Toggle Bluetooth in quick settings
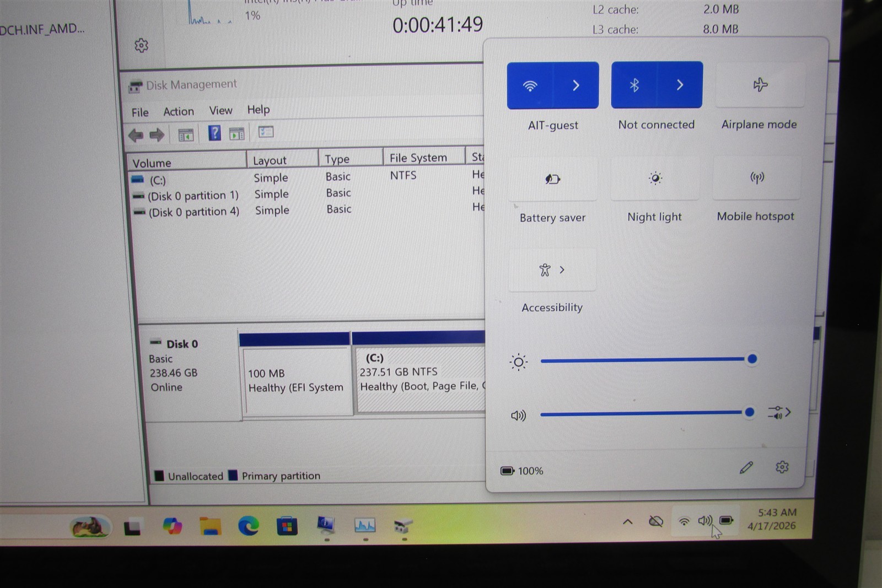Image resolution: width=882 pixels, height=588 pixels. 634,85
